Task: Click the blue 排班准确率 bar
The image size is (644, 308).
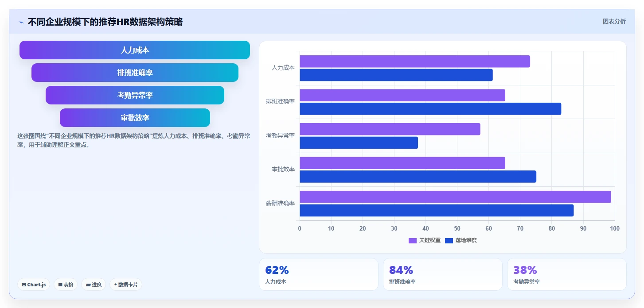Action: tap(430, 109)
